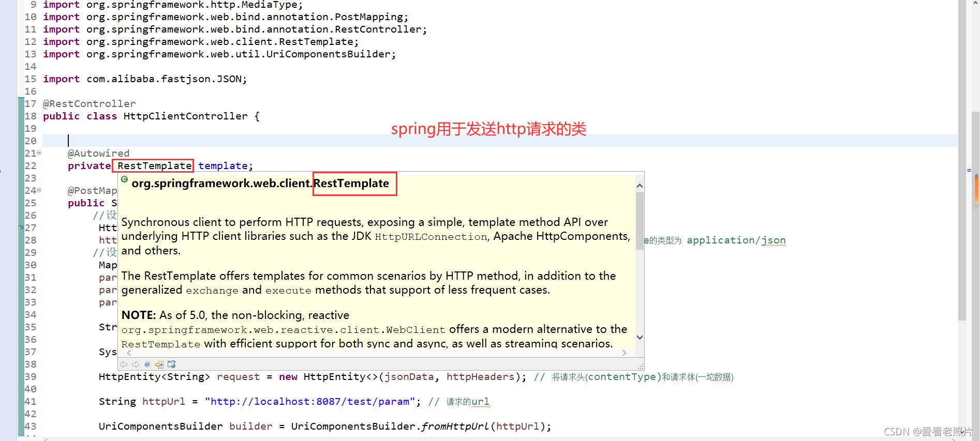This screenshot has width=980, height=441.
Task: Collapse the fold at line 21
Action: 39,153
